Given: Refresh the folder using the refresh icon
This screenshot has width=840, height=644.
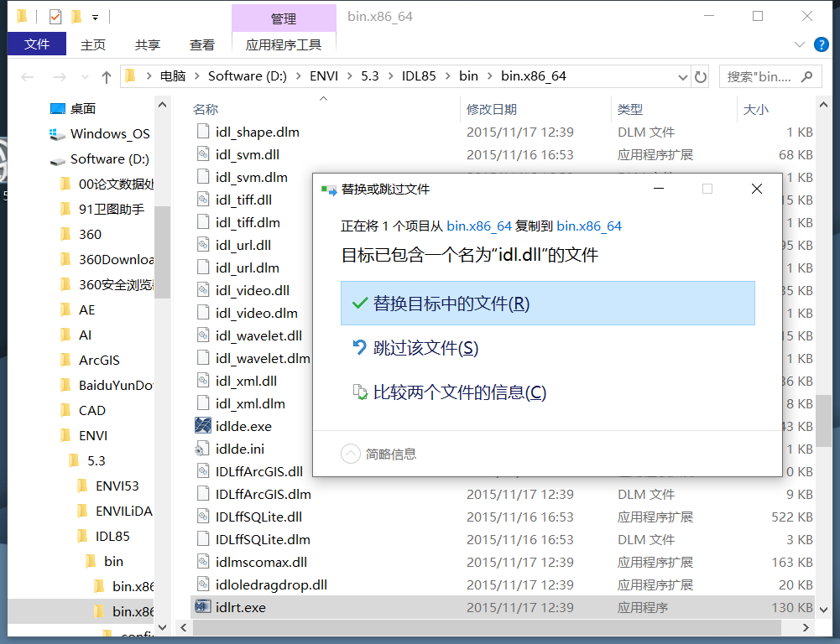Looking at the screenshot, I should point(702,75).
